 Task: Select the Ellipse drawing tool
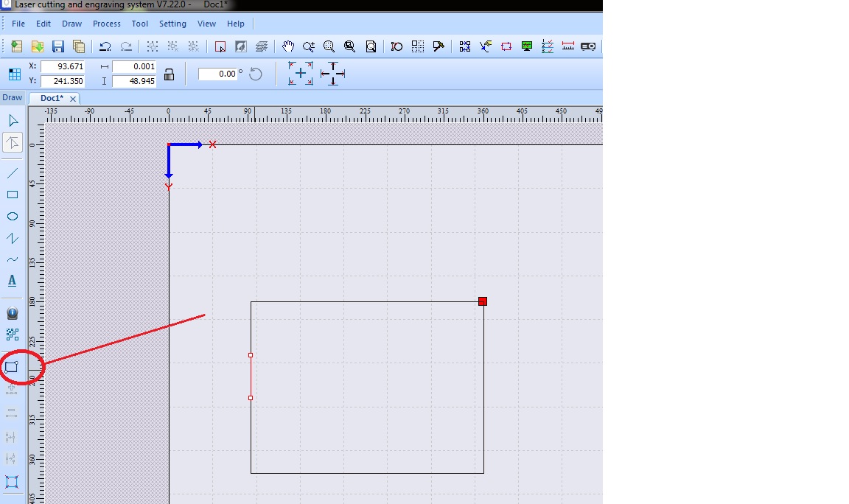tap(13, 217)
